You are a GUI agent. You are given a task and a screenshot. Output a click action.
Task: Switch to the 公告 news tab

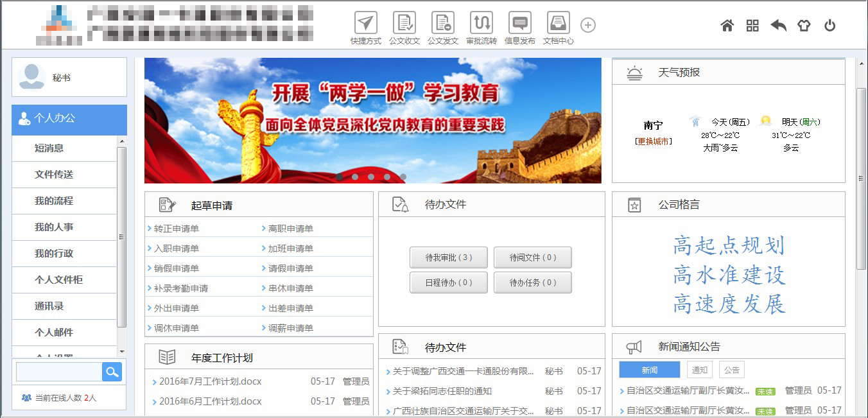pyautogui.click(x=731, y=370)
